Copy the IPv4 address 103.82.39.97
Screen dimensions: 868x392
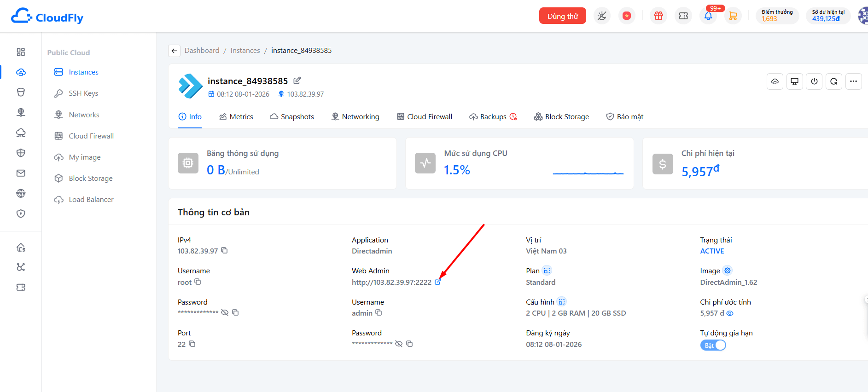point(224,251)
